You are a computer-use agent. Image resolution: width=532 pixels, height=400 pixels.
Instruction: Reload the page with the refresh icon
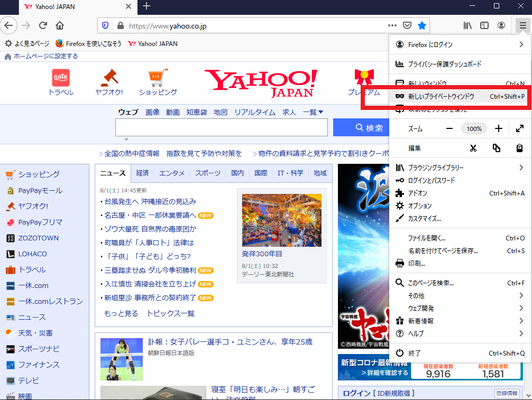click(43, 25)
